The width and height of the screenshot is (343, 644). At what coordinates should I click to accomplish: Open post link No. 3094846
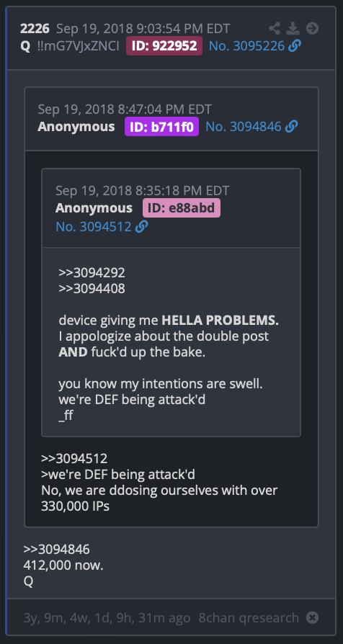coord(243,127)
